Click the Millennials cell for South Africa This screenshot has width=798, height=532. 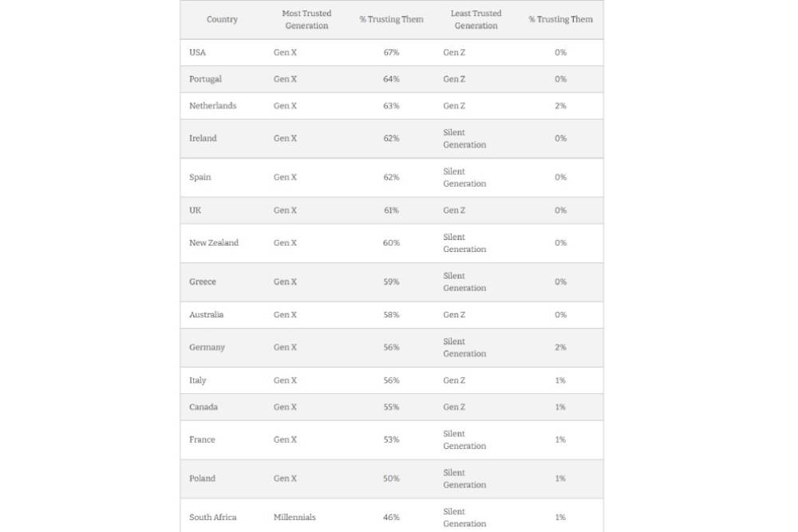click(294, 518)
